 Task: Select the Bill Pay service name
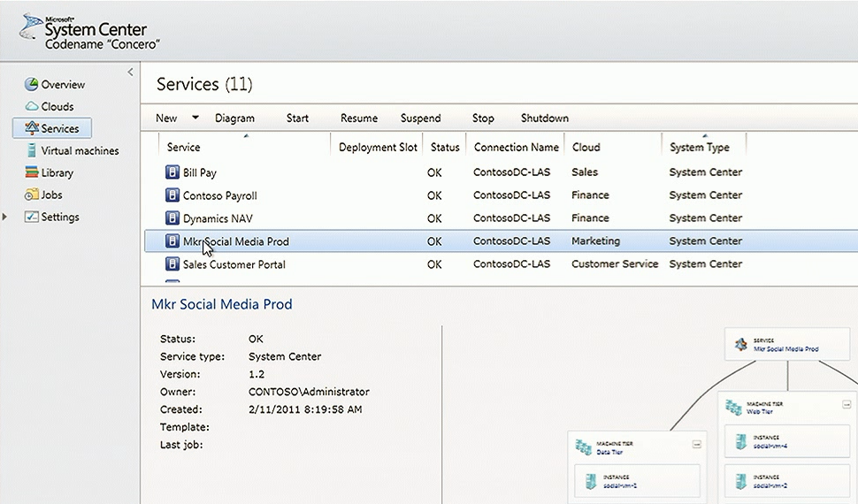pos(200,173)
